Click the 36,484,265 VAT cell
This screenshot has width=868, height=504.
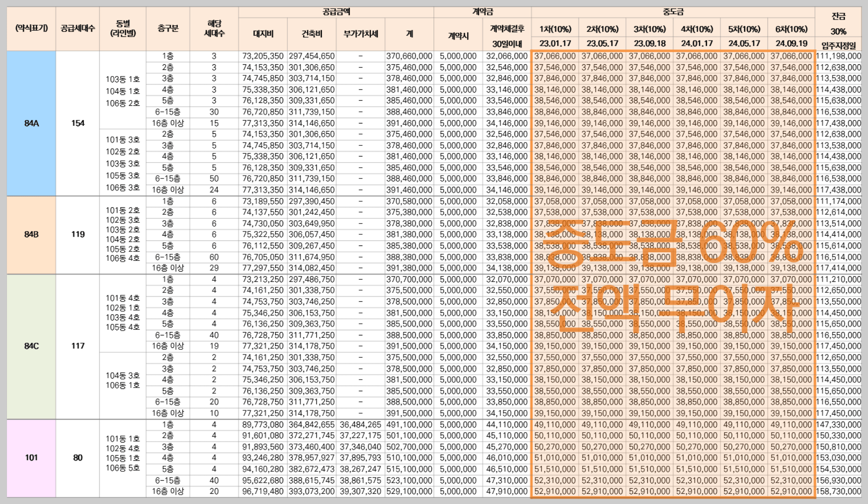click(361, 425)
